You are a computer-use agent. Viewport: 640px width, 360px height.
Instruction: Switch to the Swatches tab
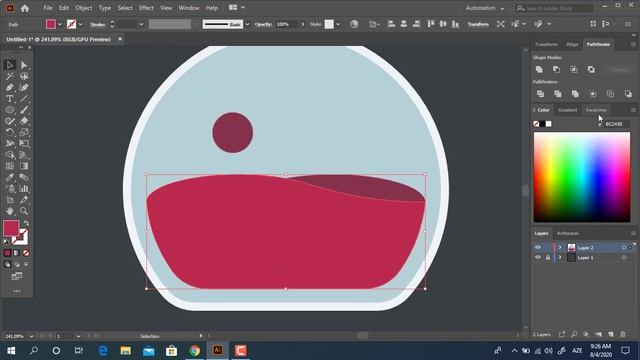(596, 110)
